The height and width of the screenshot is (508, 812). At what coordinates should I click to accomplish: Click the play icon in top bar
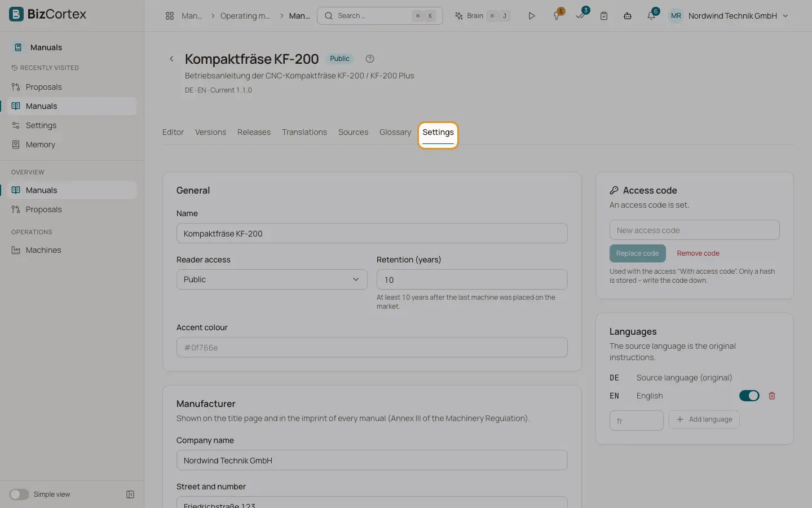click(x=531, y=16)
